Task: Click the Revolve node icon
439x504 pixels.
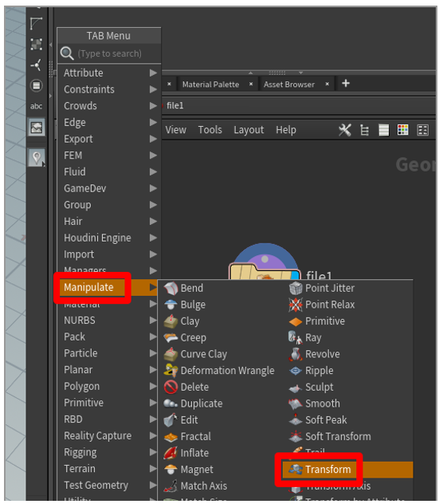Action: pos(296,354)
